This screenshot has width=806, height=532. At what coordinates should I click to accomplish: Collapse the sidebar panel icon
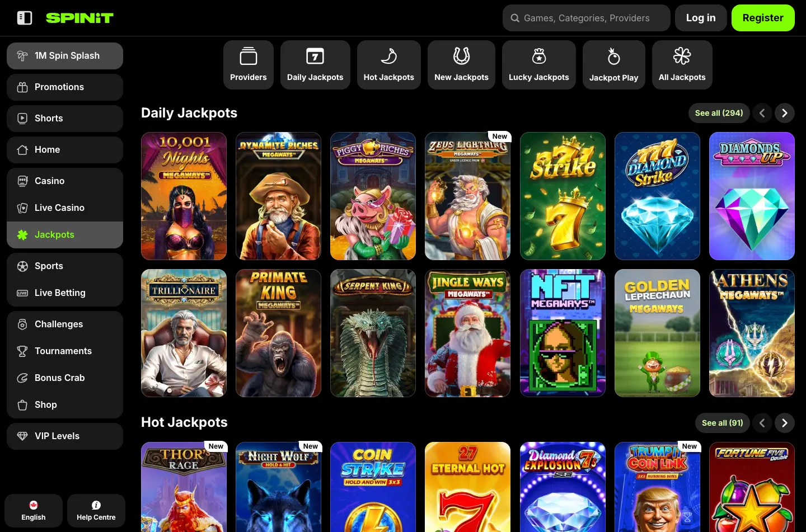tap(25, 18)
